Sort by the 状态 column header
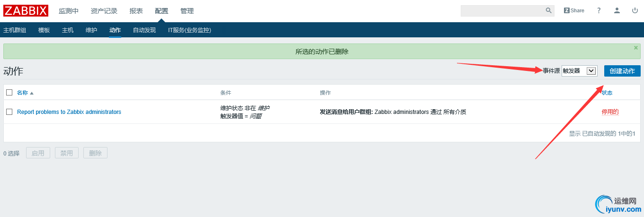 click(607, 93)
